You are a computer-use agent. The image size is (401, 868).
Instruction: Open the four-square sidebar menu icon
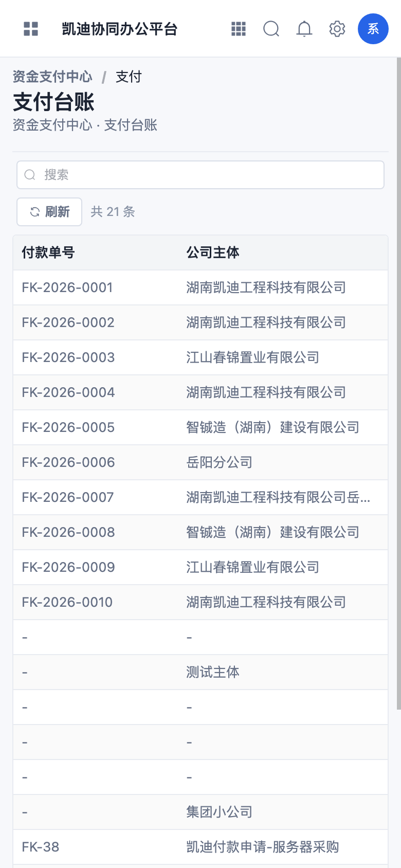click(31, 29)
